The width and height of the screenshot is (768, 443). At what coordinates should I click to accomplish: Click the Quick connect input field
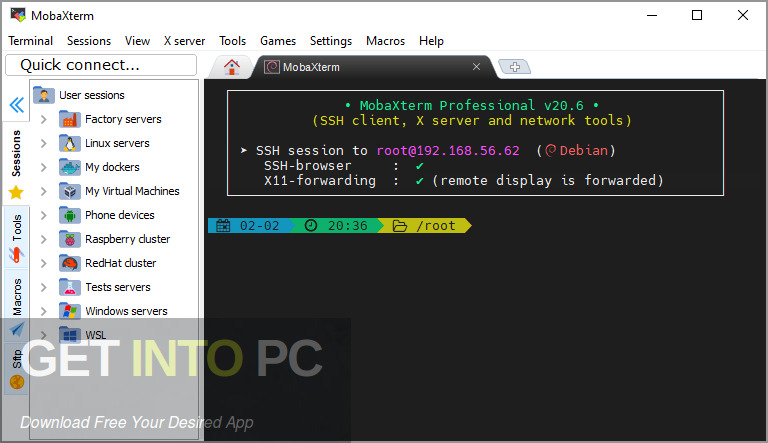(x=101, y=65)
